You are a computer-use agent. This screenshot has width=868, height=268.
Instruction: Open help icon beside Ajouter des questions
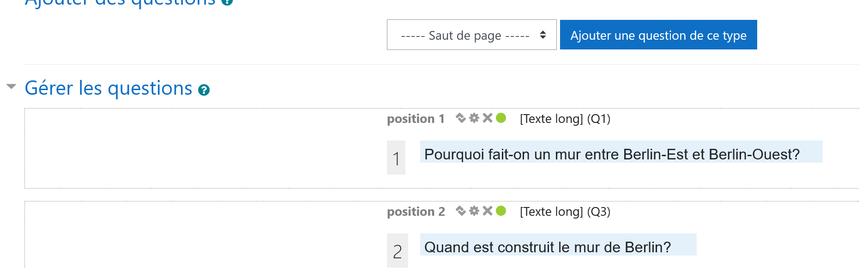(227, 2)
